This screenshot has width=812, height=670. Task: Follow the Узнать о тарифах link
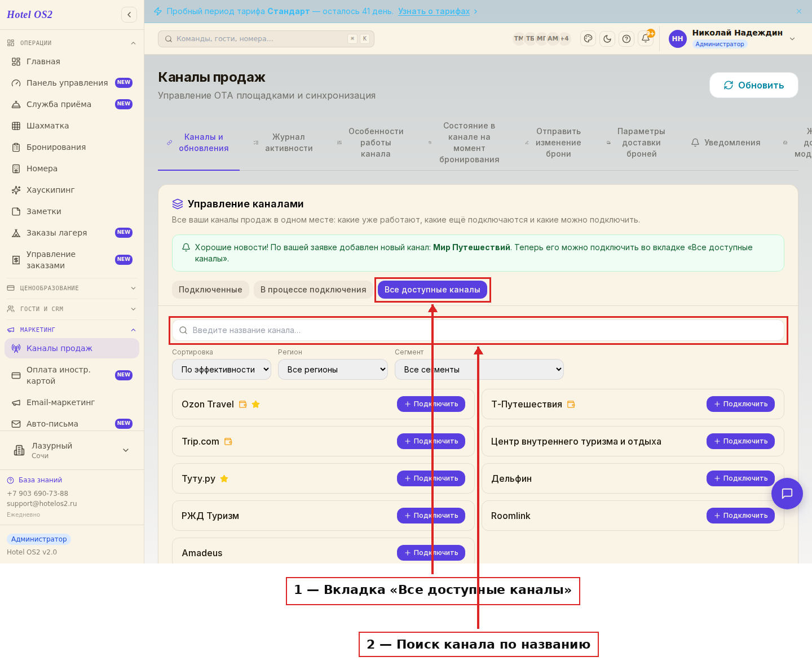(x=434, y=11)
